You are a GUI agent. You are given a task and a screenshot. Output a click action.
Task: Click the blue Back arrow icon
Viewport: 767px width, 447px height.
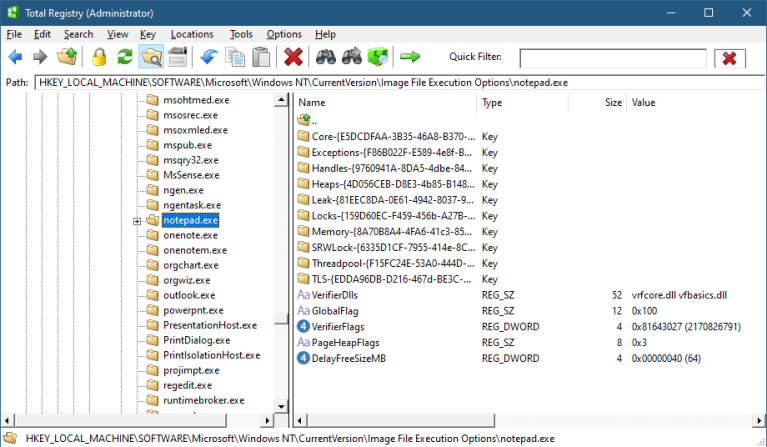pyautogui.click(x=15, y=57)
